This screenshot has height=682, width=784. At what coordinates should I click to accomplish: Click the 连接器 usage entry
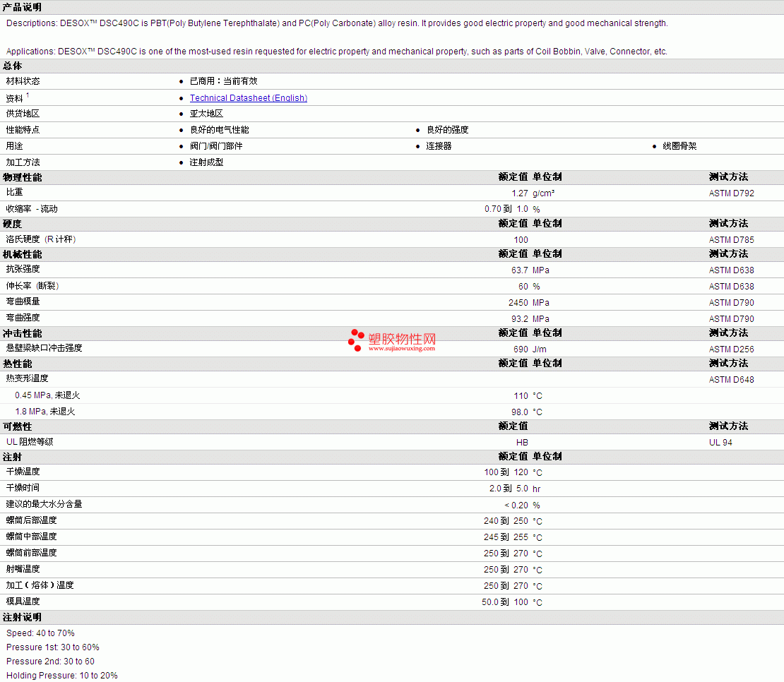(439, 146)
